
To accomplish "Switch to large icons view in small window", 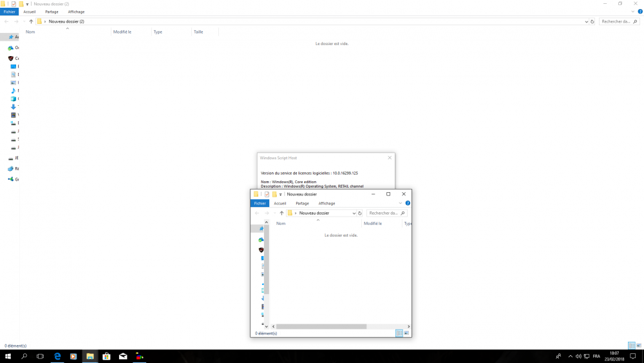I will (406, 333).
